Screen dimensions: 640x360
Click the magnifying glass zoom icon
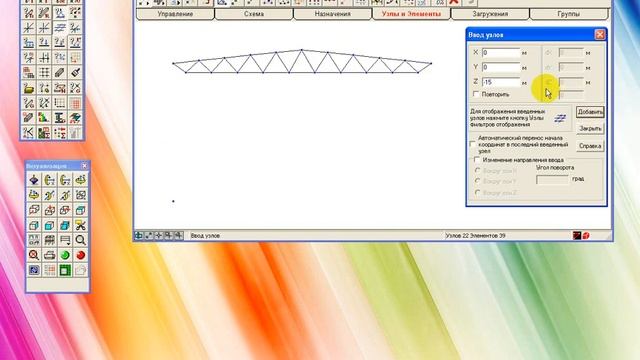tap(80, 240)
